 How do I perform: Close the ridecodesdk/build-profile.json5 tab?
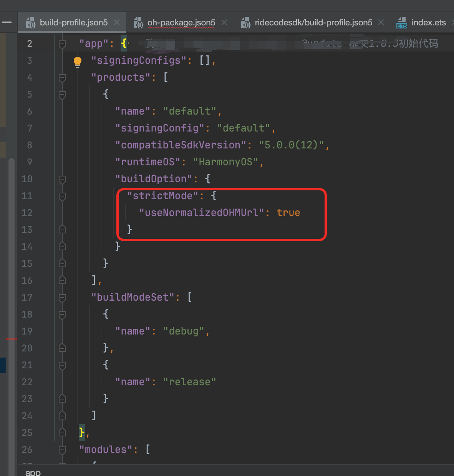pyautogui.click(x=381, y=23)
